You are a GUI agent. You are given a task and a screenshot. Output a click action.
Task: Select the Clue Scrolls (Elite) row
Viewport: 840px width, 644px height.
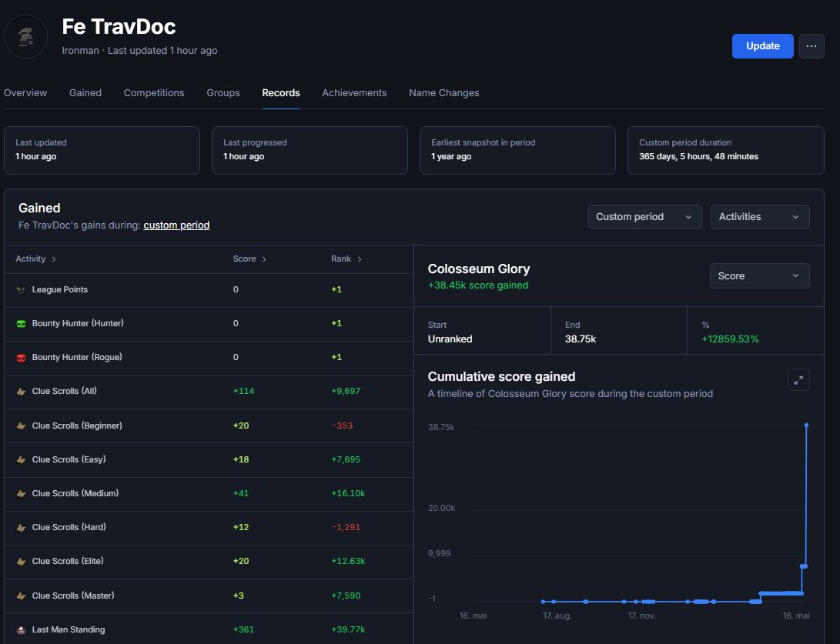pos(209,562)
